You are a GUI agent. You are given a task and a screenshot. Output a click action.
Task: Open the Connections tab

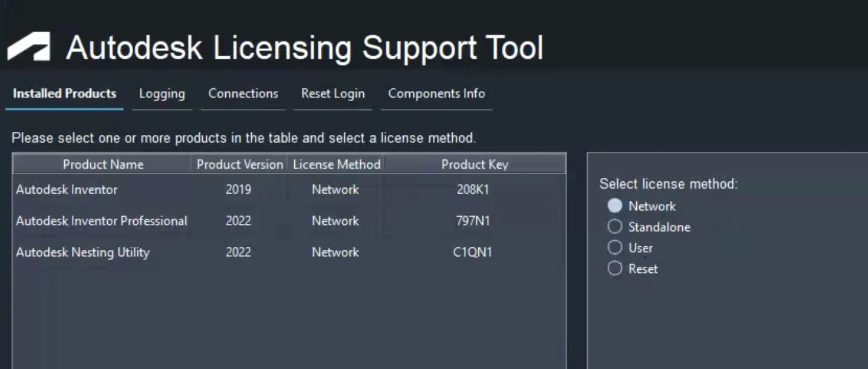(x=243, y=94)
